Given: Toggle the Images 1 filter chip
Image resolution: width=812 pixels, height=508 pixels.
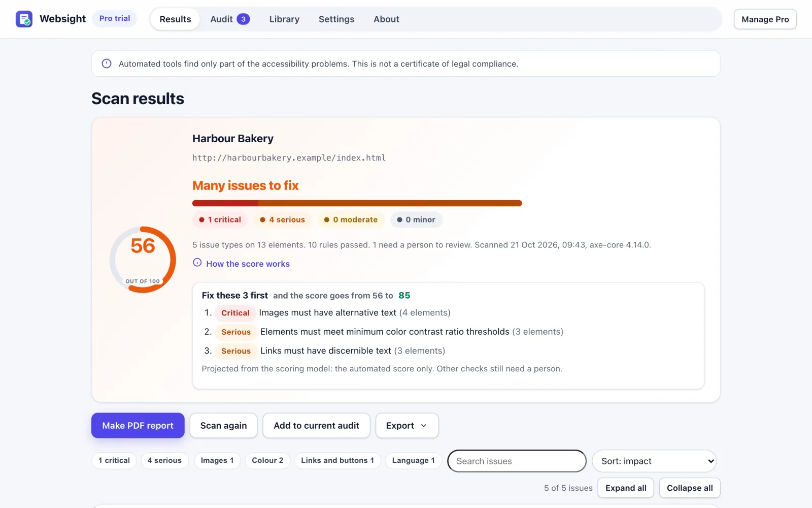Looking at the screenshot, I should click(217, 460).
